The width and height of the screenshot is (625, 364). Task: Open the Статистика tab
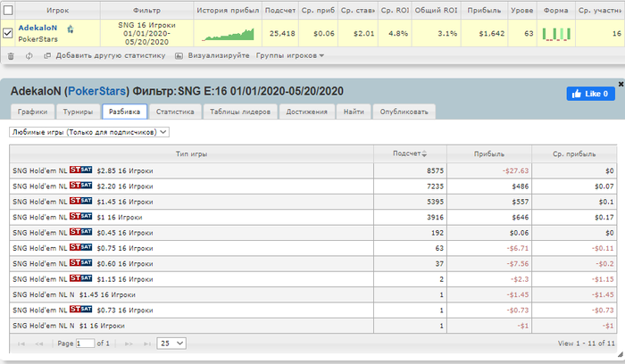(175, 112)
